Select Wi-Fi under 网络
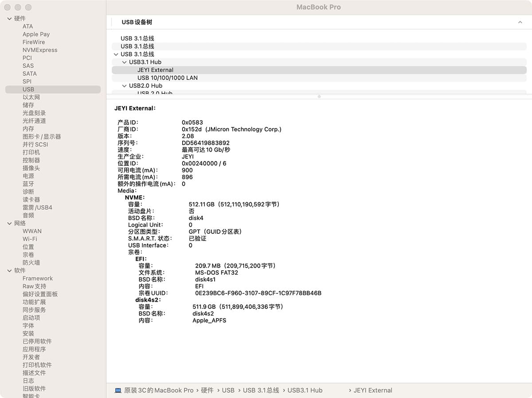The width and height of the screenshot is (532, 398). click(x=30, y=239)
